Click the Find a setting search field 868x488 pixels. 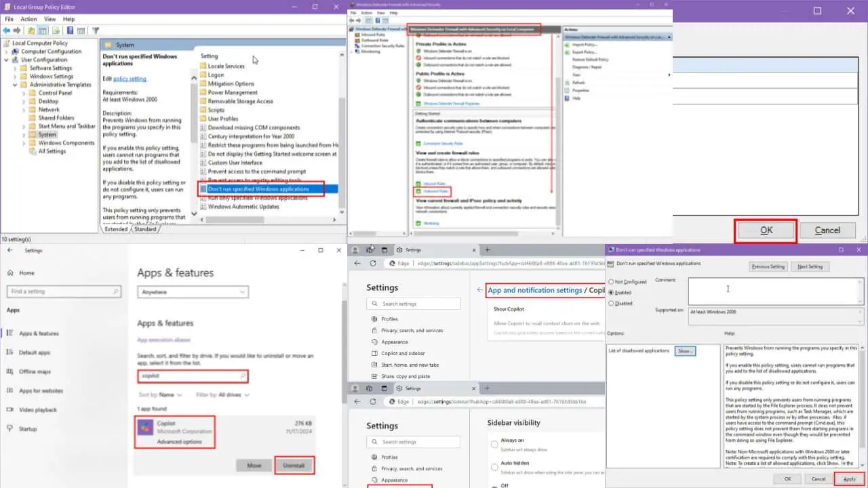tap(64, 291)
